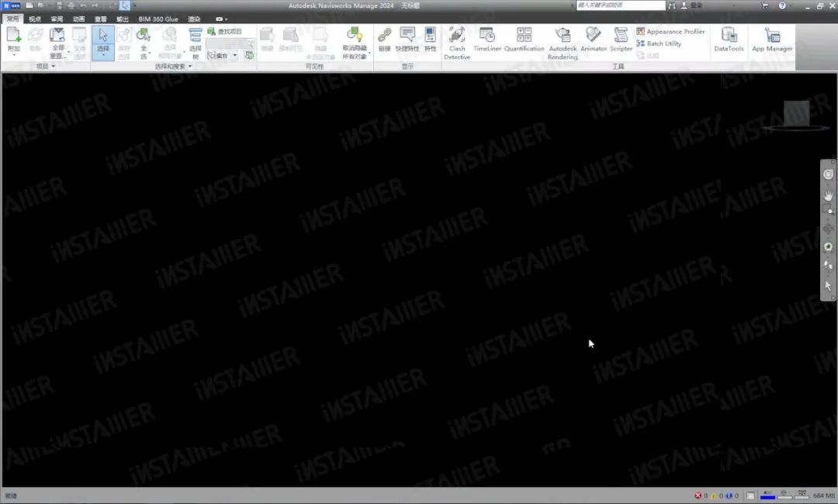Toggle Quick Properties (快捷特性)
This screenshot has width=838, height=504.
click(x=407, y=40)
